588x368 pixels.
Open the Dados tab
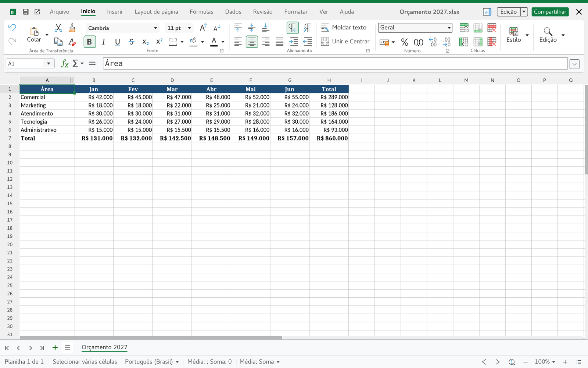(233, 12)
